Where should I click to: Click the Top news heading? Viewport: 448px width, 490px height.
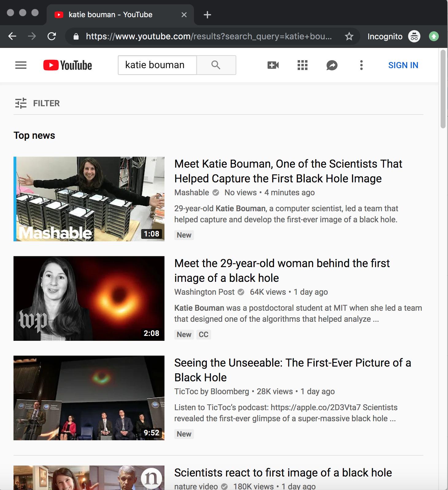coord(34,135)
